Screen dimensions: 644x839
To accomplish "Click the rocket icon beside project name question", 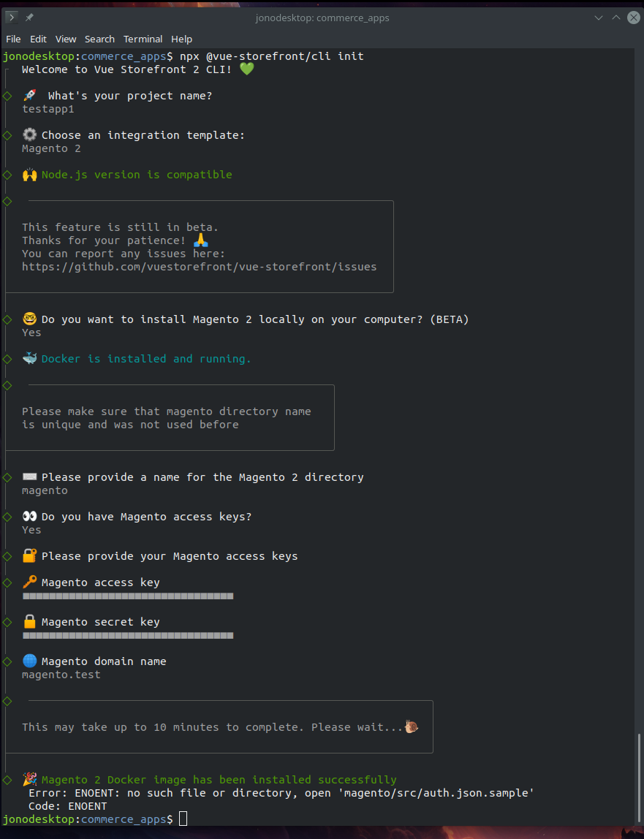I will (x=30, y=96).
